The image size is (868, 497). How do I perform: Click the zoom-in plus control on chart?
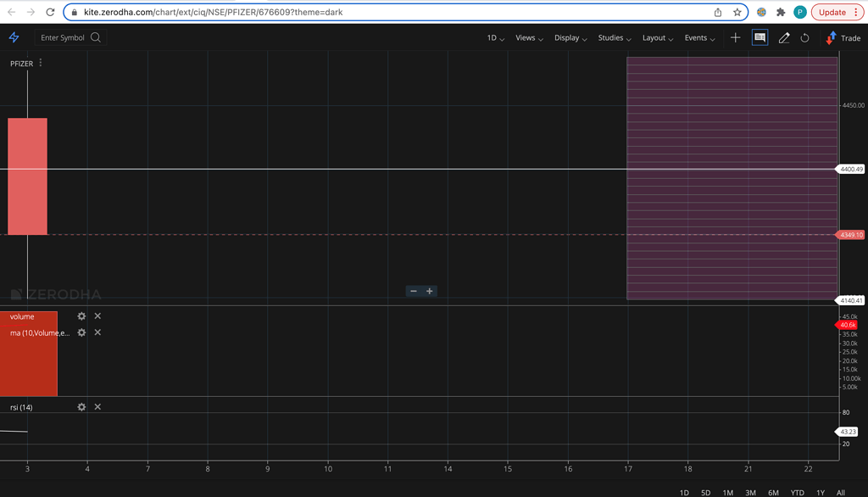pos(429,291)
